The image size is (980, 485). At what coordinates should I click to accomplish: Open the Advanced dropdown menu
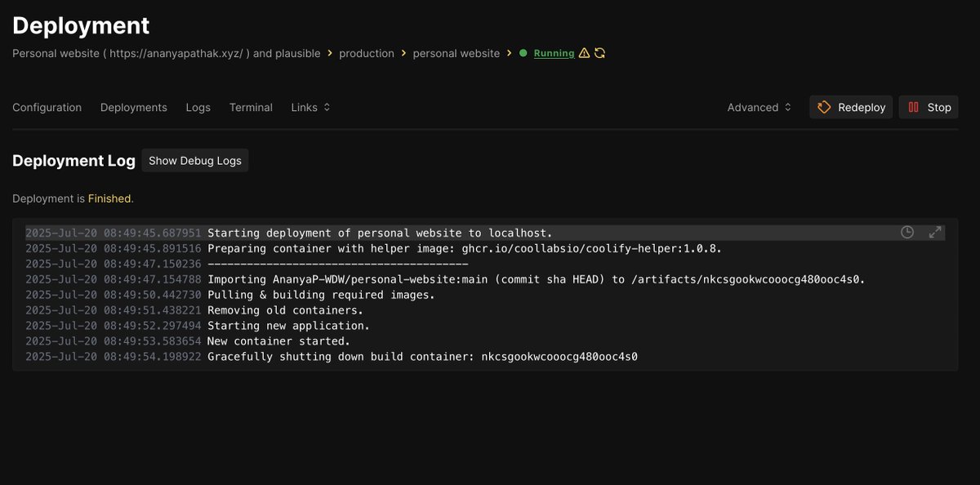point(759,107)
